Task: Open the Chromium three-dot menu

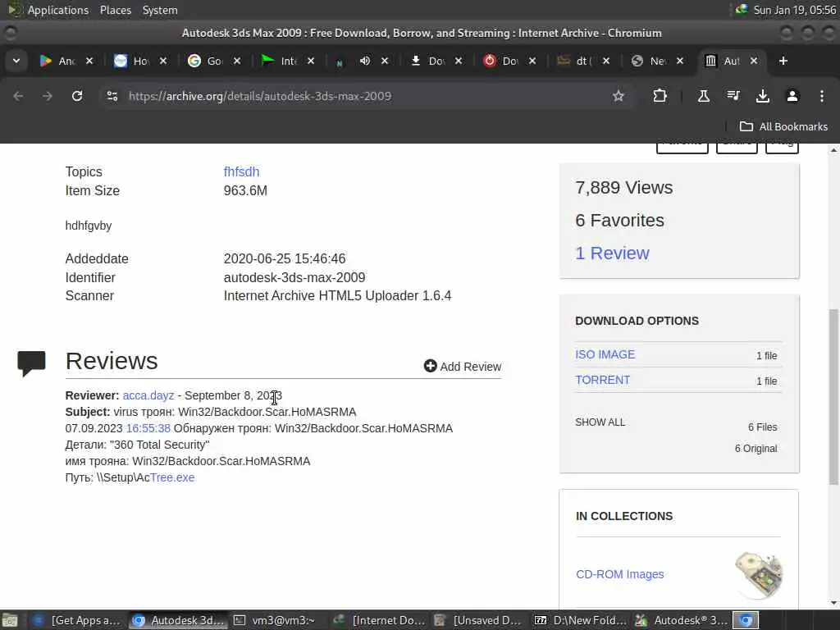Action: tap(822, 96)
